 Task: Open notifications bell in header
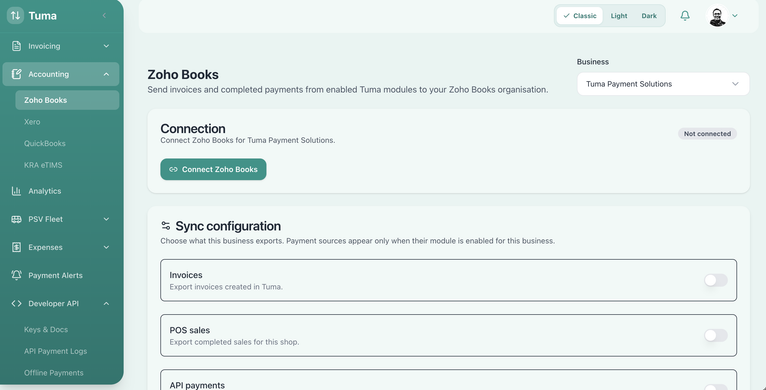point(685,16)
